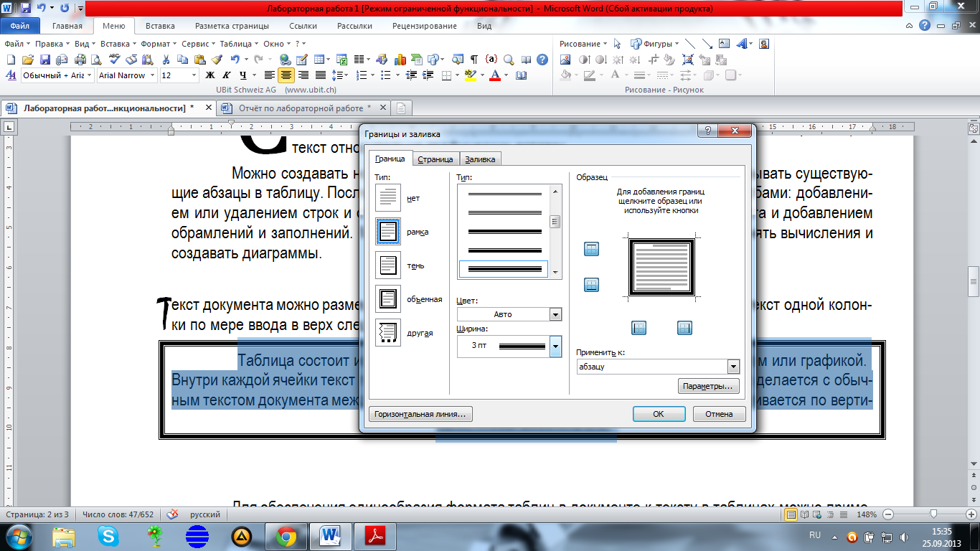Confirm the dialog with OK
980x551 pixels.
tap(659, 414)
